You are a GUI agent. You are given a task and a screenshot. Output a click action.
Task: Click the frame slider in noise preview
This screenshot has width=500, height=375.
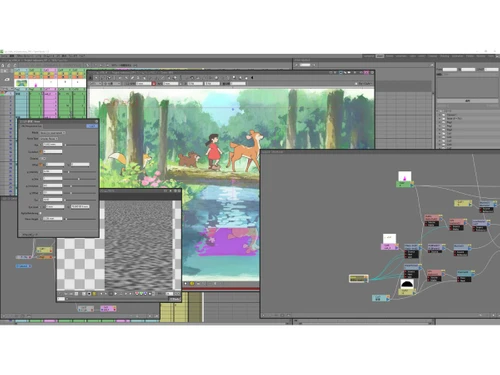(x=117, y=299)
